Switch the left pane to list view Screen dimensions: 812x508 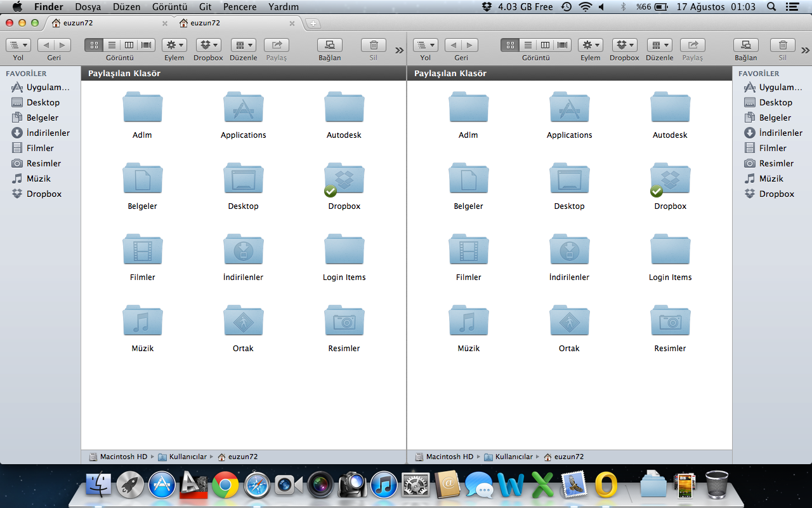[x=112, y=45]
